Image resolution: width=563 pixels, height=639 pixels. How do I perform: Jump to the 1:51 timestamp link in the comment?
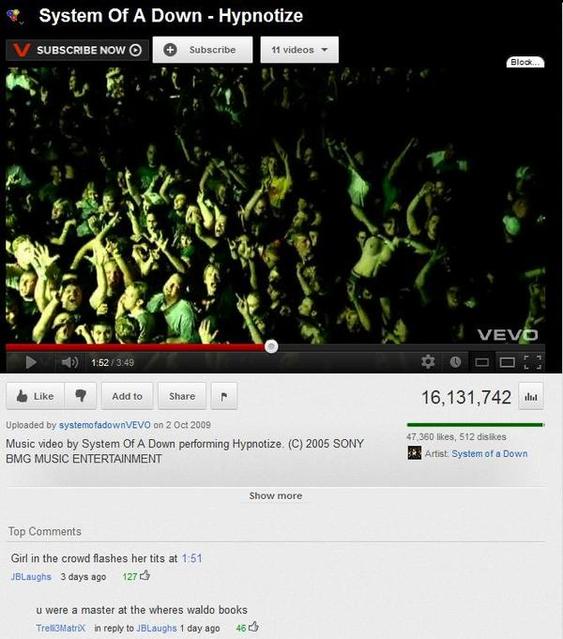click(192, 558)
